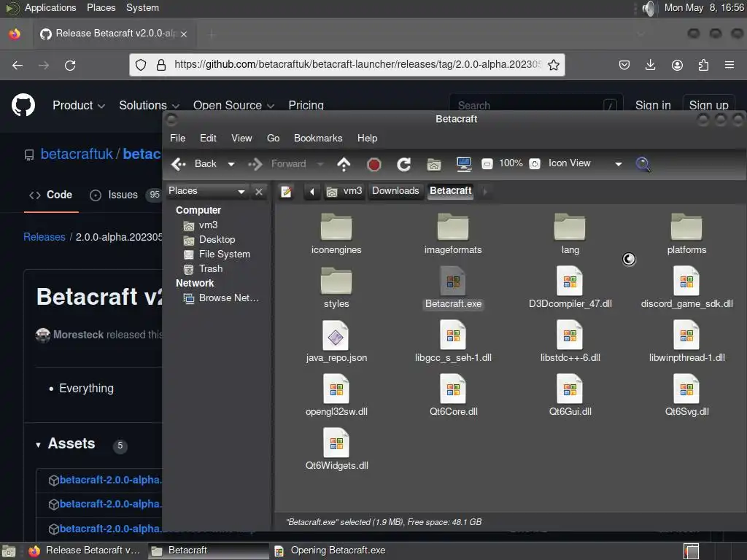Open the Places side pane dropdown

point(206,191)
